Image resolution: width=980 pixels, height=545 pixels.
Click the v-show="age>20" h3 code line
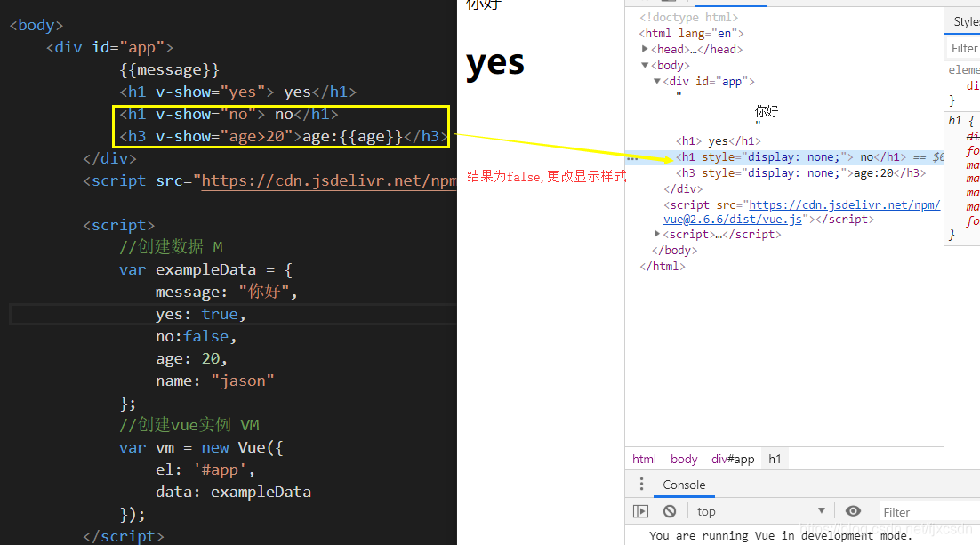(284, 136)
